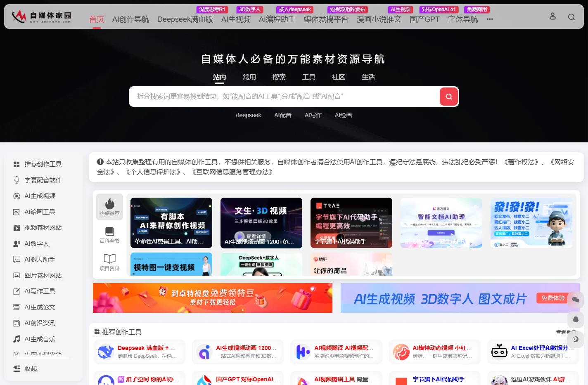Viewport: 588px width, 385px height.
Task: Click AI绘画 hot search keyword
Action: click(x=343, y=115)
